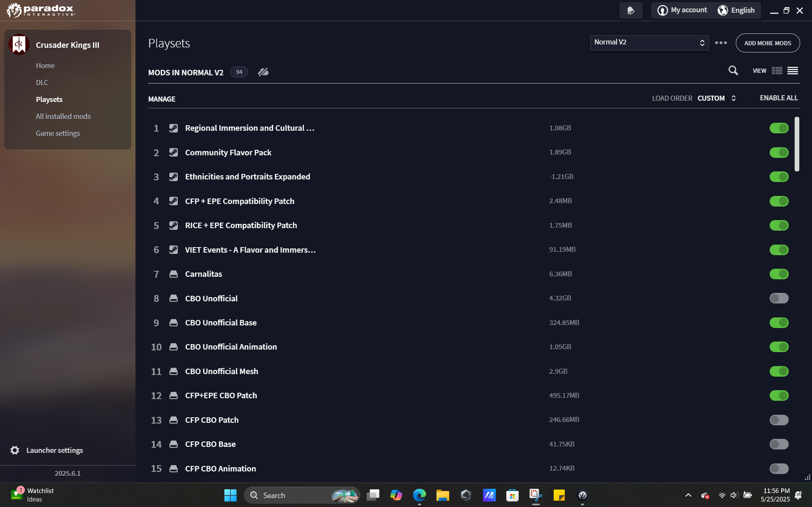Screen dimensions: 812x507
Task: Disable the Regional Immersion and Cultural mod
Action: pyautogui.click(x=779, y=128)
